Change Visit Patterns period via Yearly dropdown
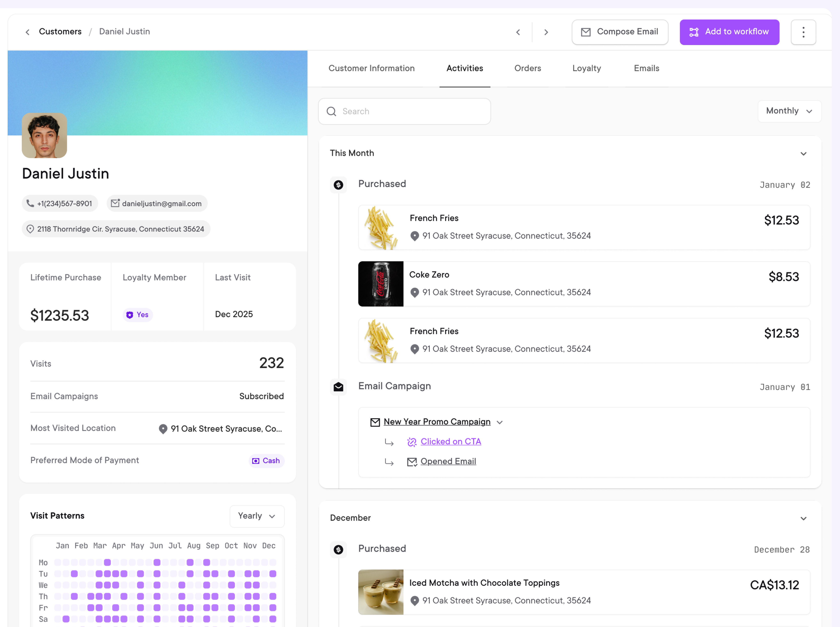840x627 pixels. coord(257,516)
